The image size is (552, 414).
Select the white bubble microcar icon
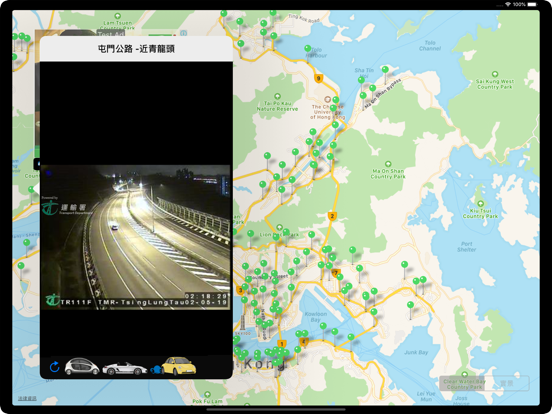coord(82,366)
